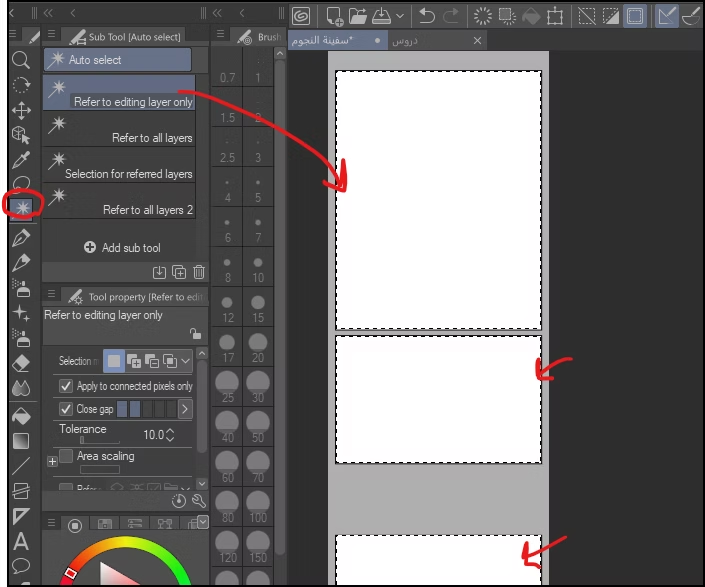
Task: Create a new canvas
Action: coord(334,17)
